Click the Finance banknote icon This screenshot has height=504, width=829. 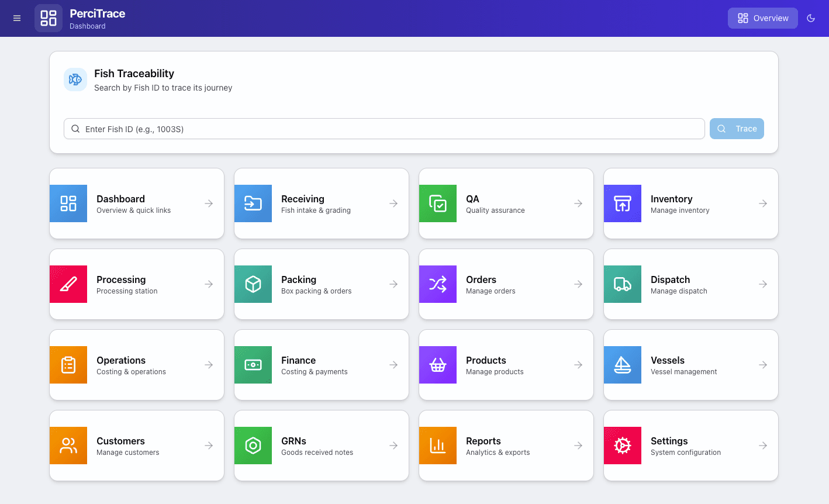click(253, 365)
